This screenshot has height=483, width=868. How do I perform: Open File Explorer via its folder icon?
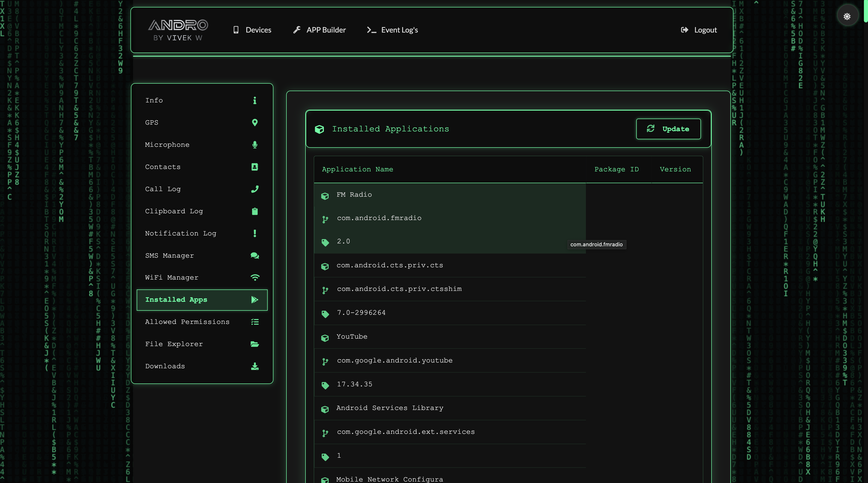pos(255,344)
